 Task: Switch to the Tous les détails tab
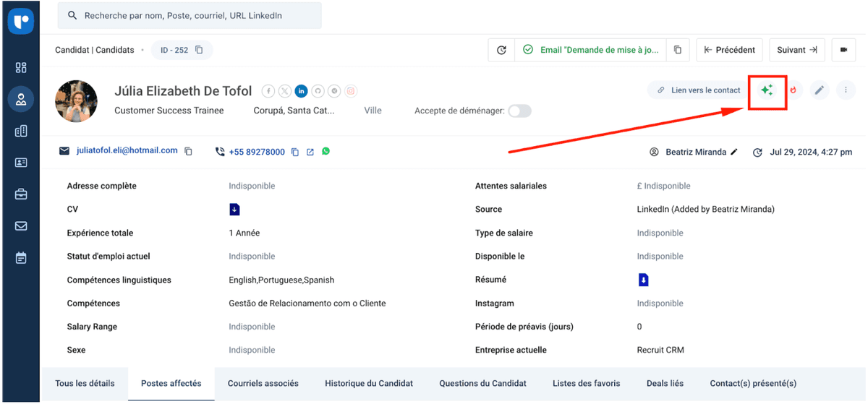84,383
